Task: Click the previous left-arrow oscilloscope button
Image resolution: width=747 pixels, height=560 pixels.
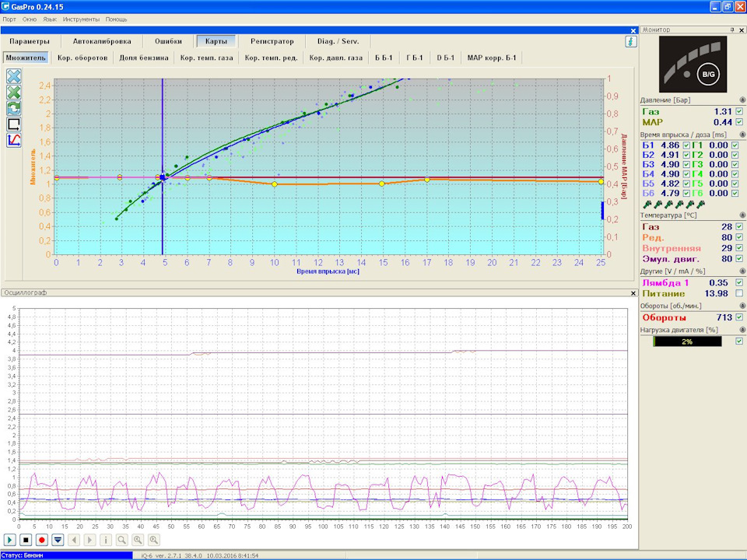Action: tap(74, 540)
